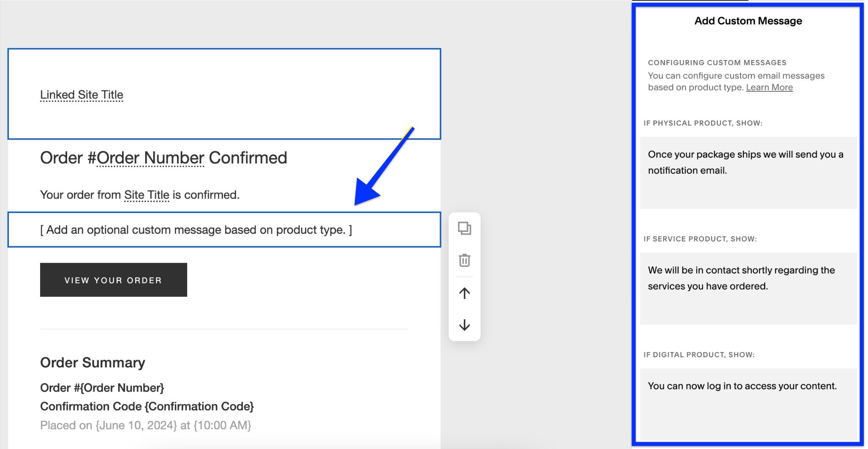Screen dimensions: 868x449
Task: Click the Order Number placeholder in the heading
Action: (150, 158)
